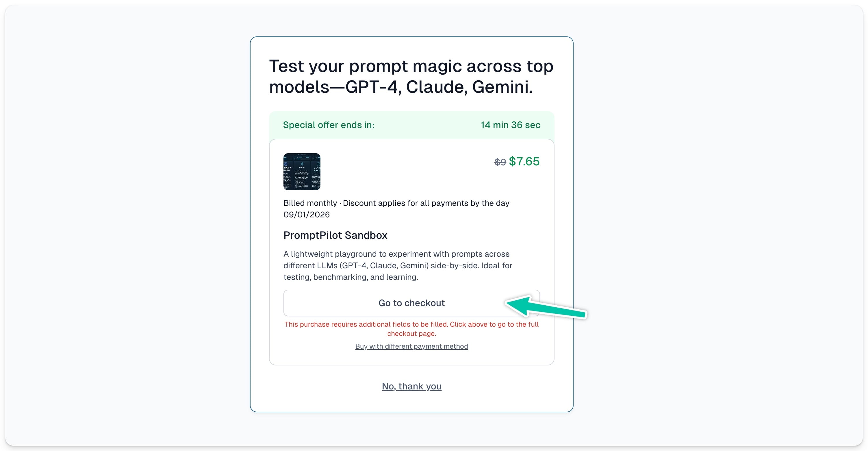Click the 14 min 36 sec countdown timer
Image resolution: width=868 pixels, height=451 pixels.
(510, 125)
